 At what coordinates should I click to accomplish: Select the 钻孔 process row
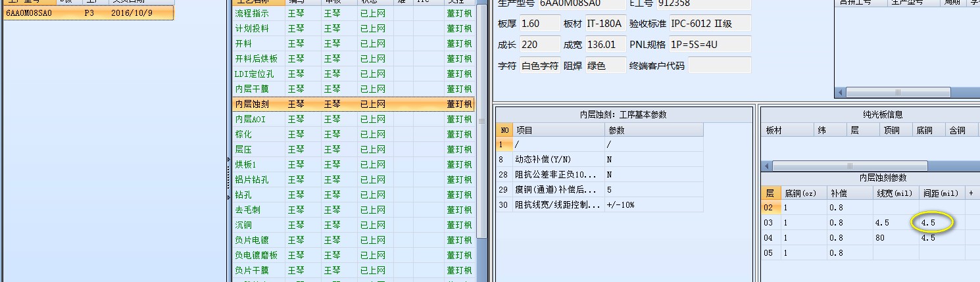(x=353, y=195)
